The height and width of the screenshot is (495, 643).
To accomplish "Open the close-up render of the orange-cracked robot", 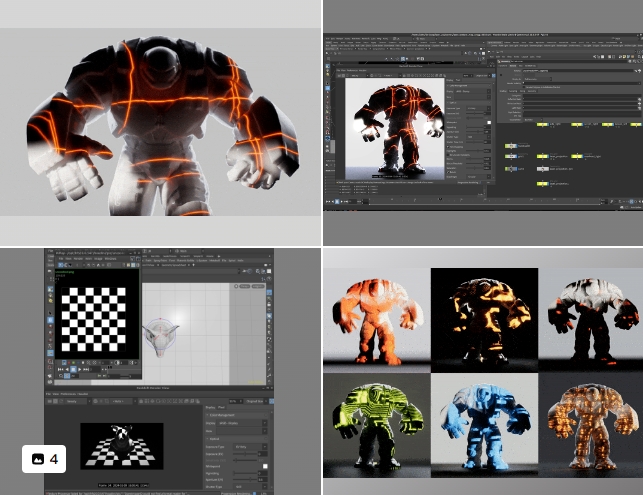I will click(160, 123).
